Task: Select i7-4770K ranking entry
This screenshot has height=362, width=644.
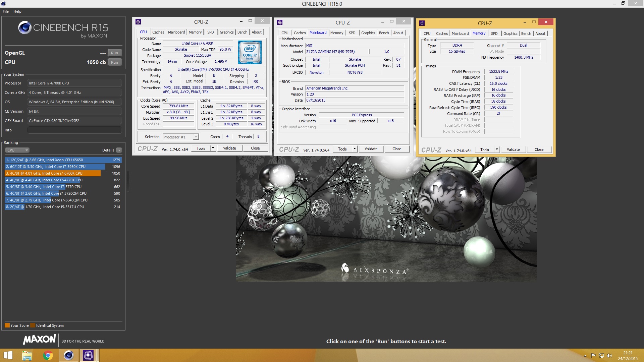Action: click(x=63, y=180)
